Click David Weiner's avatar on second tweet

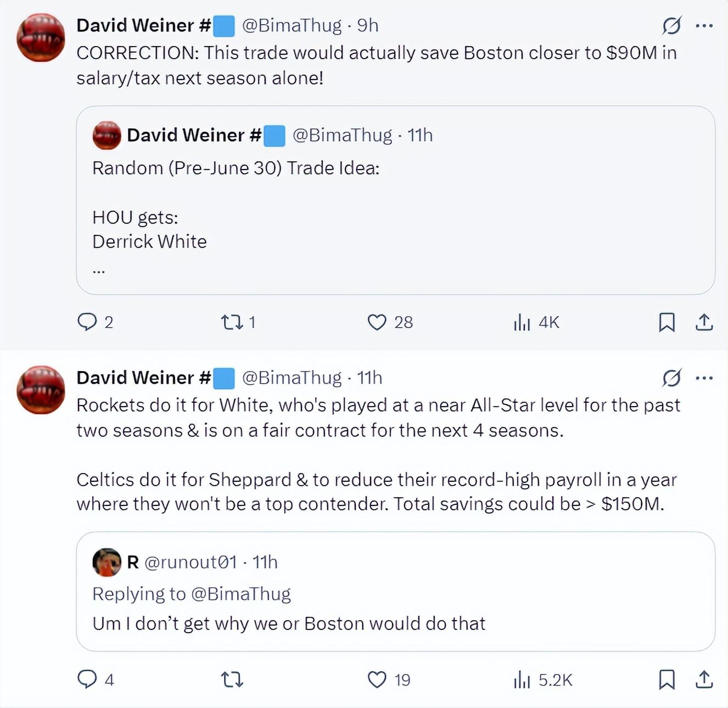click(x=41, y=390)
